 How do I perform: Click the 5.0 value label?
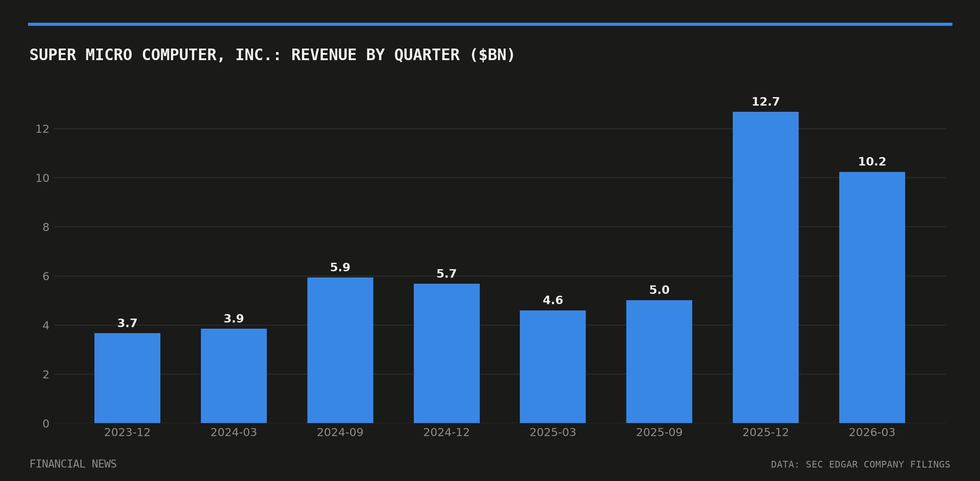[659, 290]
